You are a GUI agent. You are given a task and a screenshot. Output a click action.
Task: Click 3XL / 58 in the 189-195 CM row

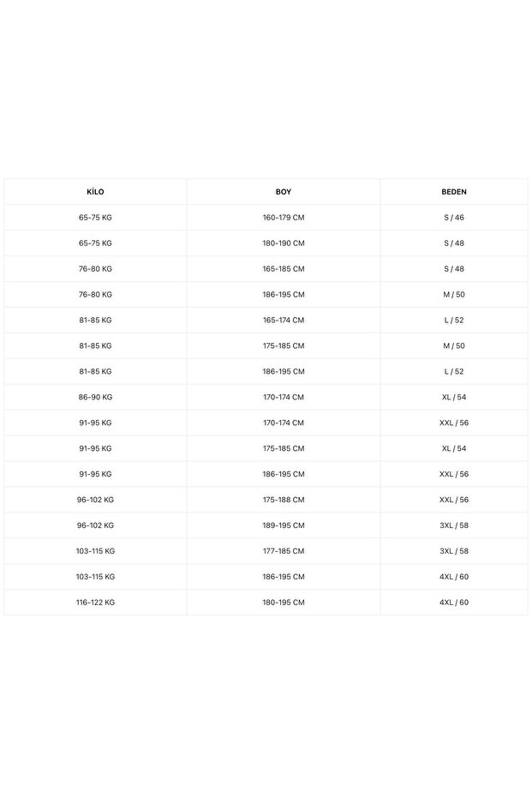click(x=453, y=525)
